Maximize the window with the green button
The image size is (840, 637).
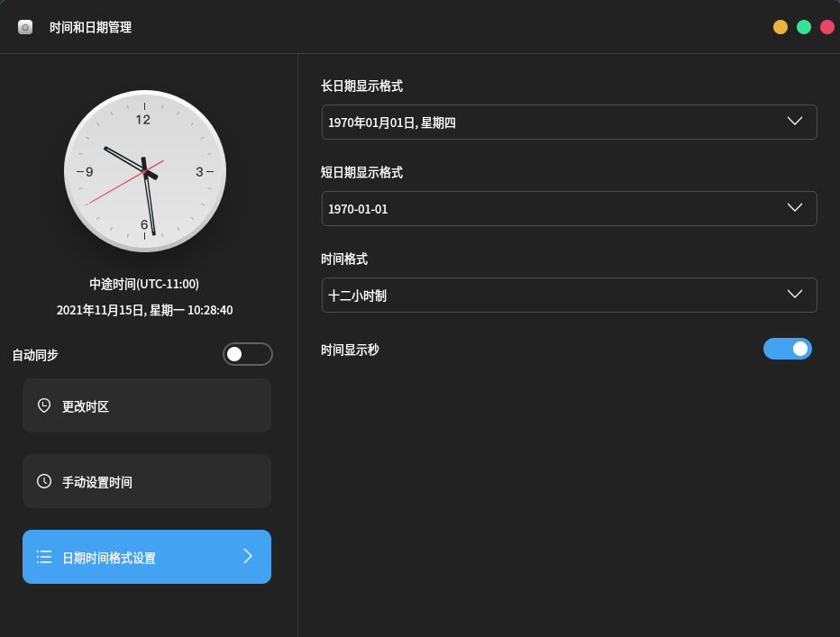click(804, 27)
